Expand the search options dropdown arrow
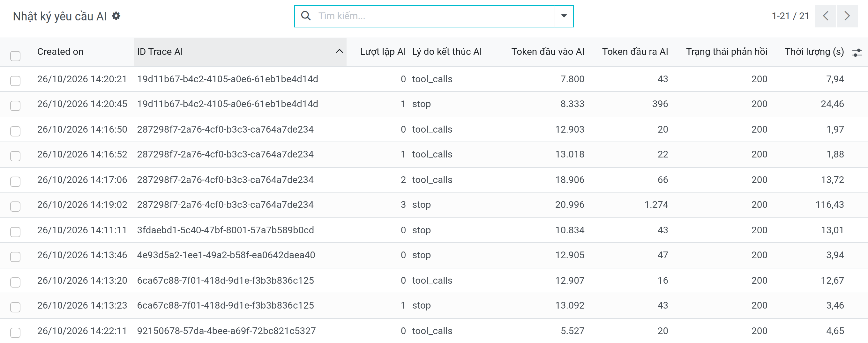The height and width of the screenshot is (343, 868). 564,16
